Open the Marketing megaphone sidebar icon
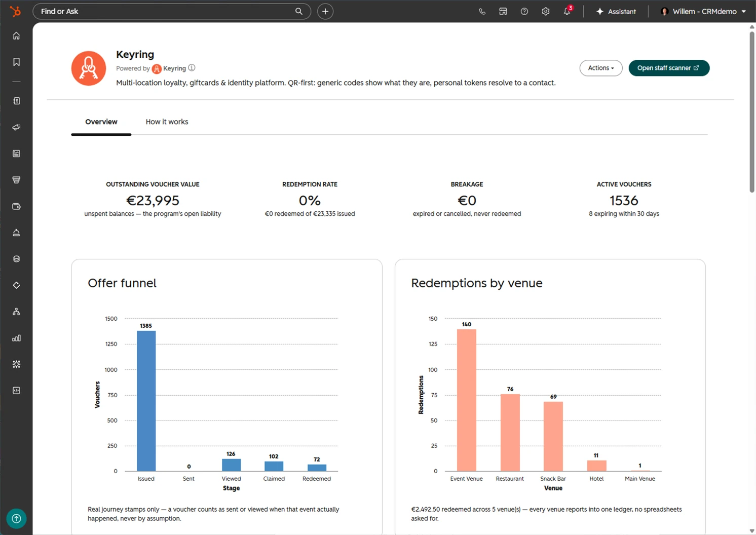This screenshot has height=535, width=756. coord(16,127)
